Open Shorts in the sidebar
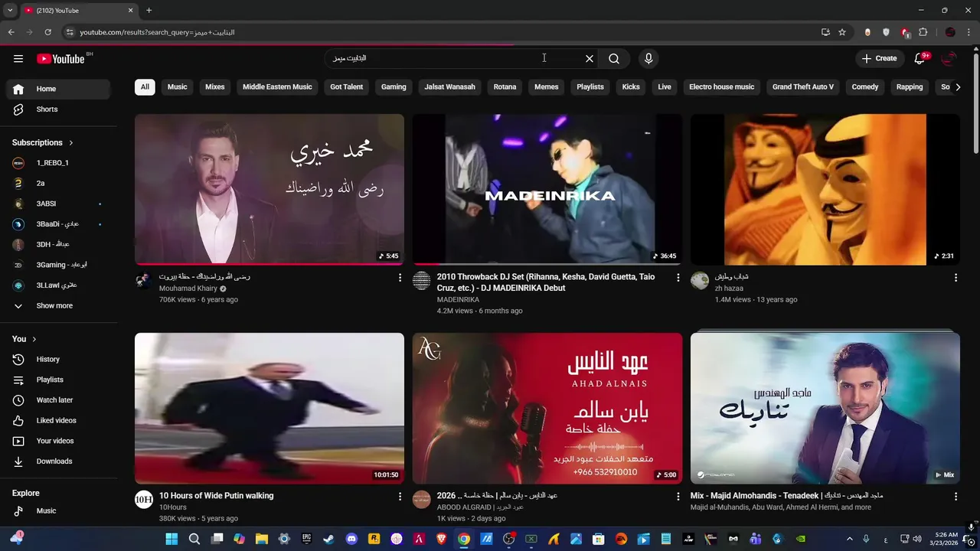The image size is (980, 551). 58,109
